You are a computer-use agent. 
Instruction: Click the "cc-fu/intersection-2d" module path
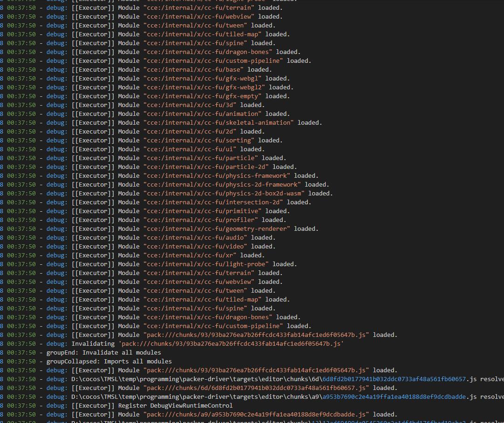click(x=213, y=202)
